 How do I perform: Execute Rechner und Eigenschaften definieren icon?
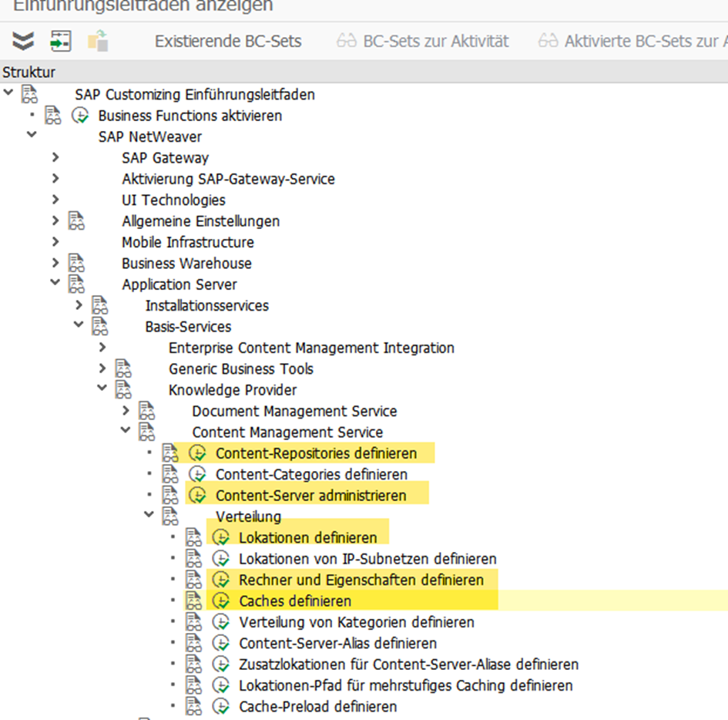[221, 580]
